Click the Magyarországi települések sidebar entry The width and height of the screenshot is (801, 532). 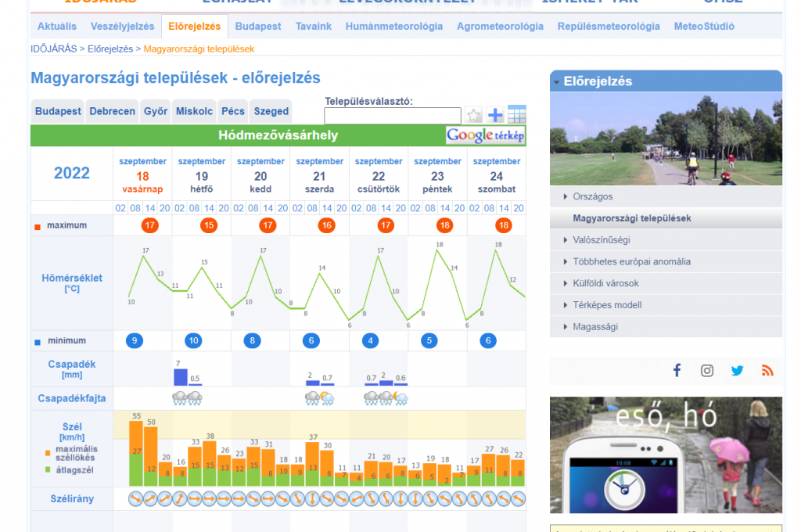631,218
